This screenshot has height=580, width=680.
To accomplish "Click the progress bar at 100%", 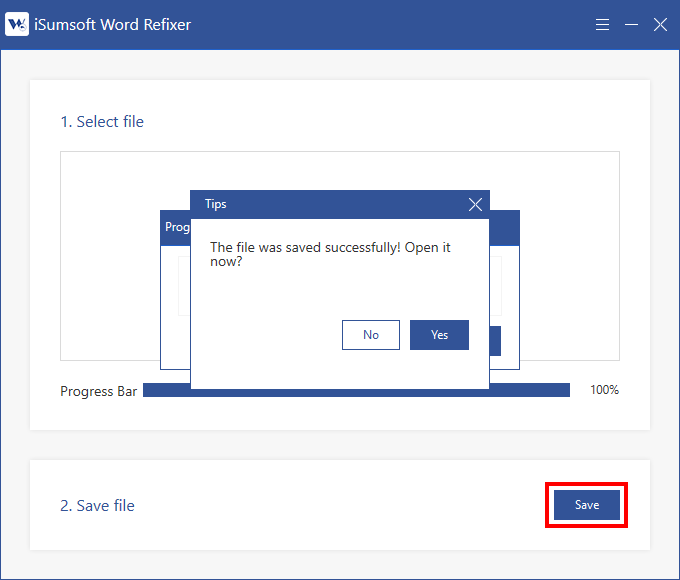I will point(356,390).
